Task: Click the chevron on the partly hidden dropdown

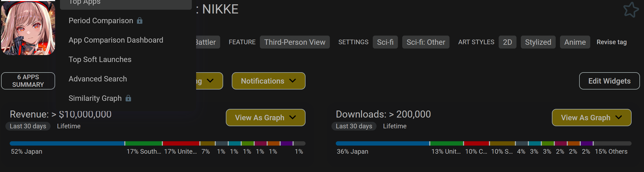Action: coord(210,81)
